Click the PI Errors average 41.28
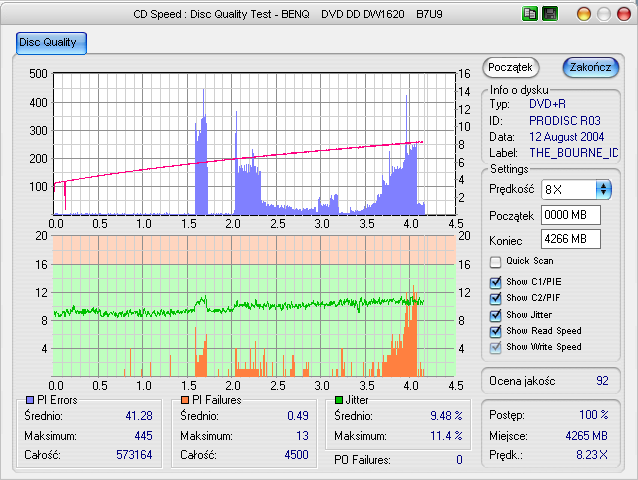The height and width of the screenshot is (480, 638). tap(139, 416)
